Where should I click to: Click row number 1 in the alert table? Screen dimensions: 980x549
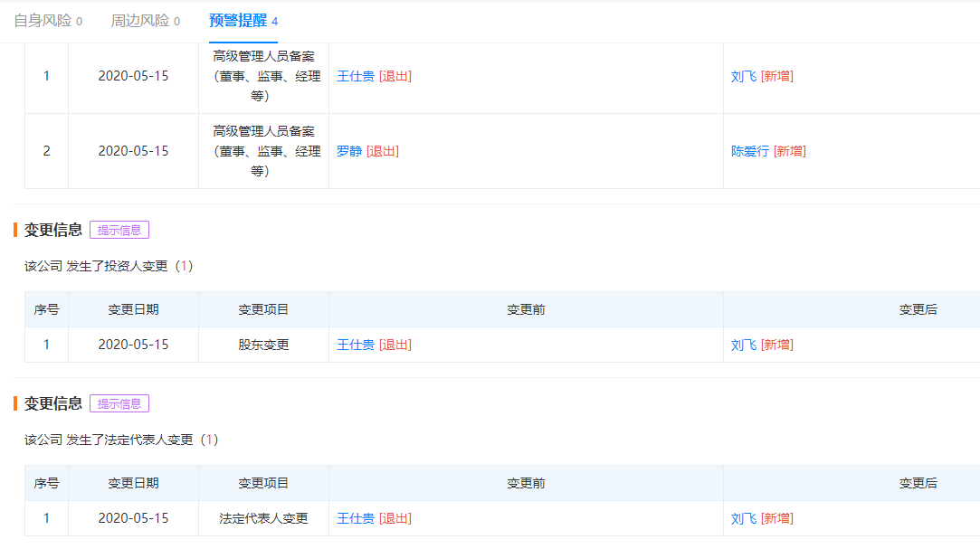coord(46,76)
